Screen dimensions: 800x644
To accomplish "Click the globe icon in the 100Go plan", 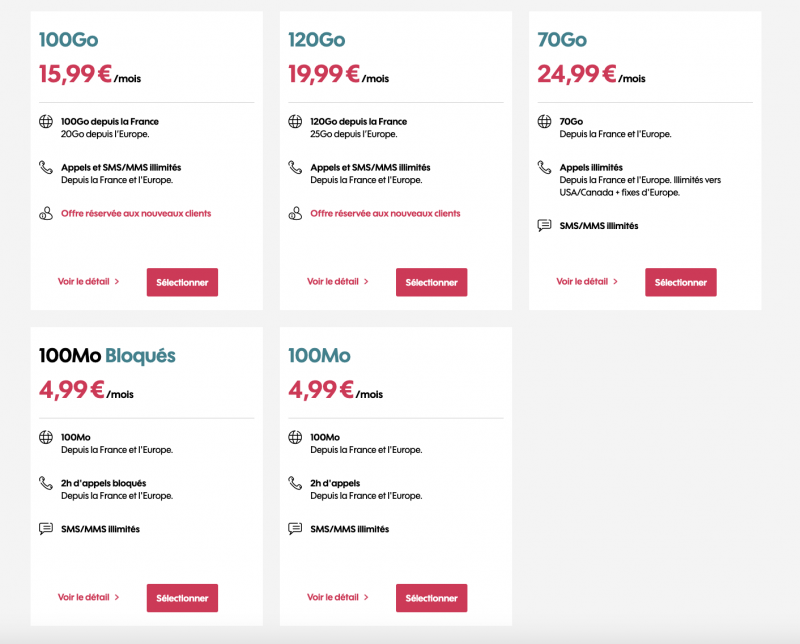I will point(45,122).
